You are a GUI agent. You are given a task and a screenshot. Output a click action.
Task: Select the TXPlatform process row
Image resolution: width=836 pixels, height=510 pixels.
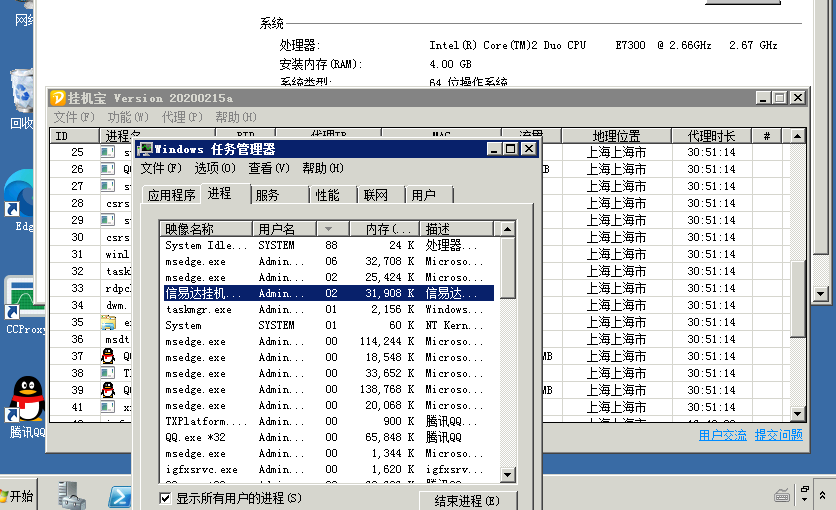coord(328,421)
